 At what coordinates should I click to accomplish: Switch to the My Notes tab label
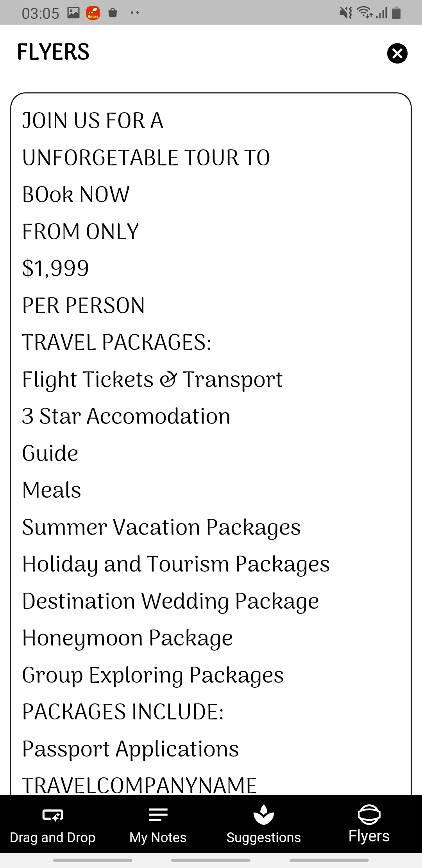158,838
